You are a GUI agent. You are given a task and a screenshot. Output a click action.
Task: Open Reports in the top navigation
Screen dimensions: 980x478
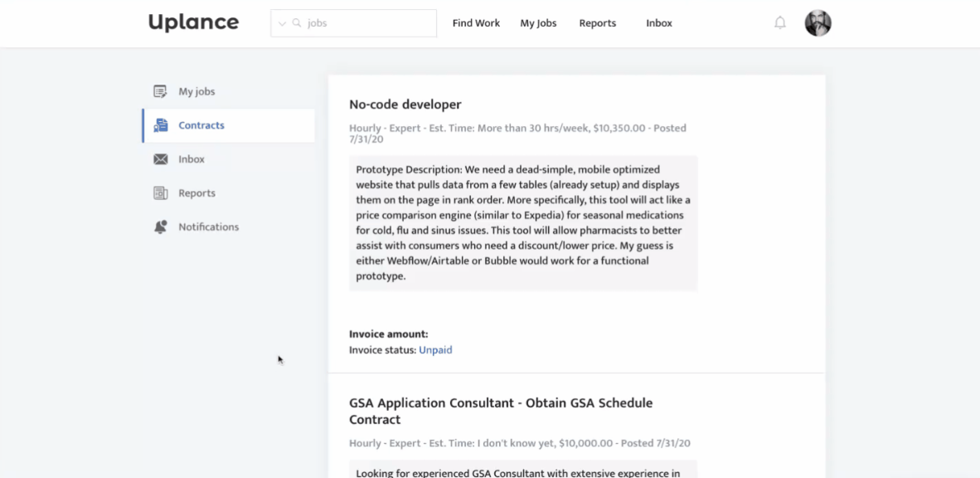[597, 23]
